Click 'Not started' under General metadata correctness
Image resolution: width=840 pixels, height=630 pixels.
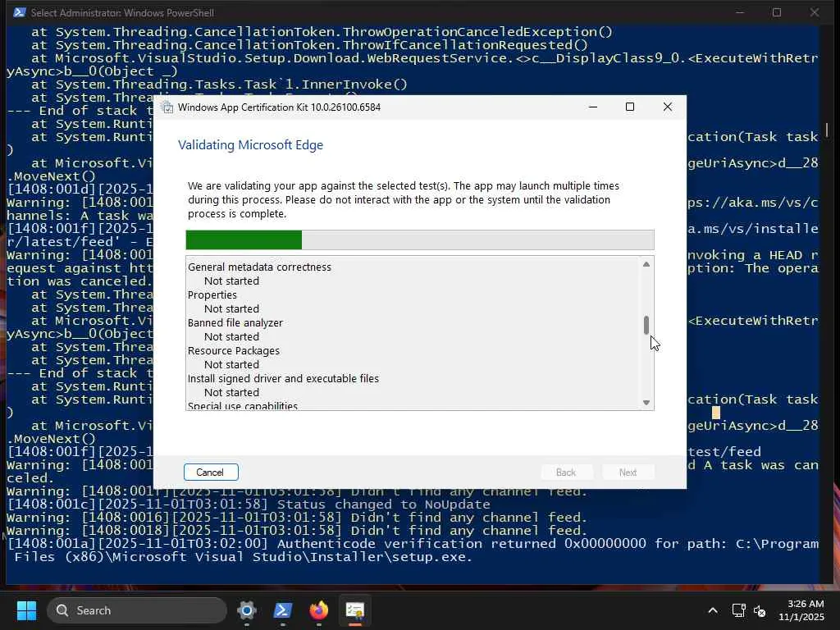[231, 281]
